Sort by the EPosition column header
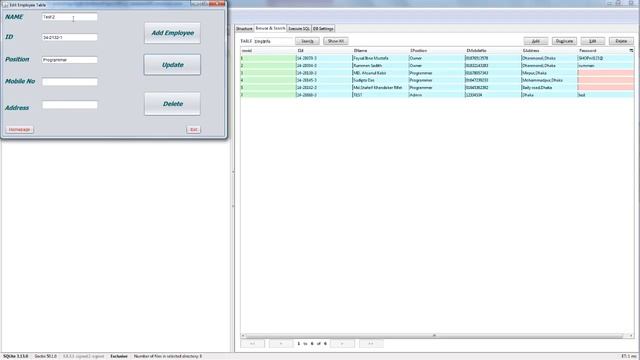640x360 pixels. pyautogui.click(x=437, y=51)
